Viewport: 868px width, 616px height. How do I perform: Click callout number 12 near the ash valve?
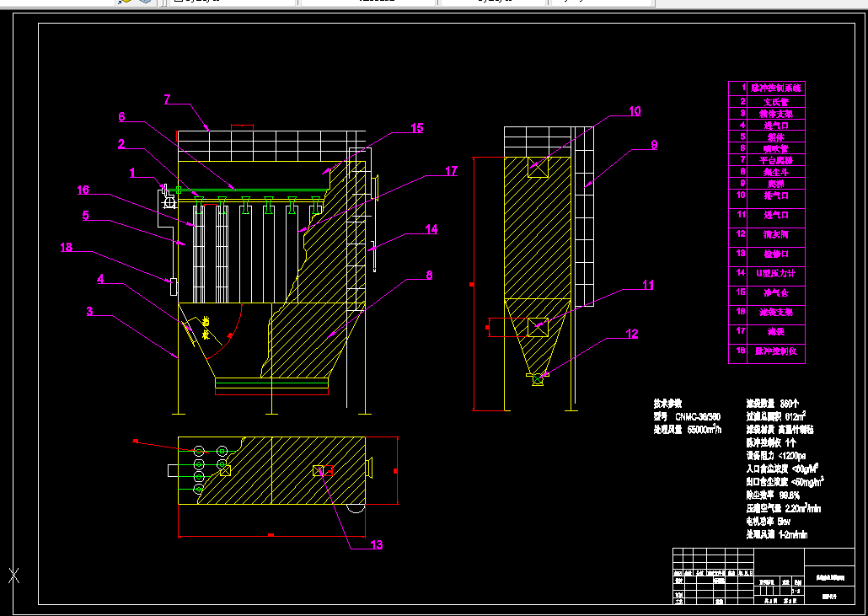[632, 334]
